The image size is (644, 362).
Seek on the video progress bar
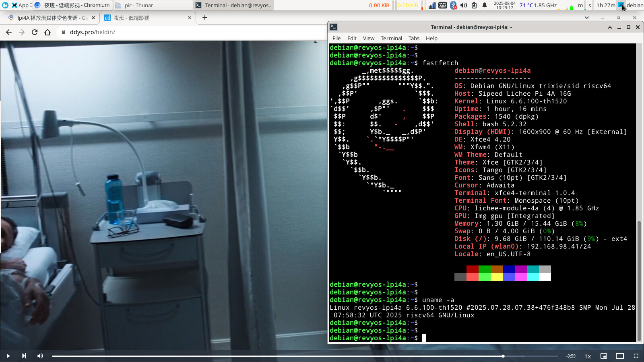click(305, 356)
